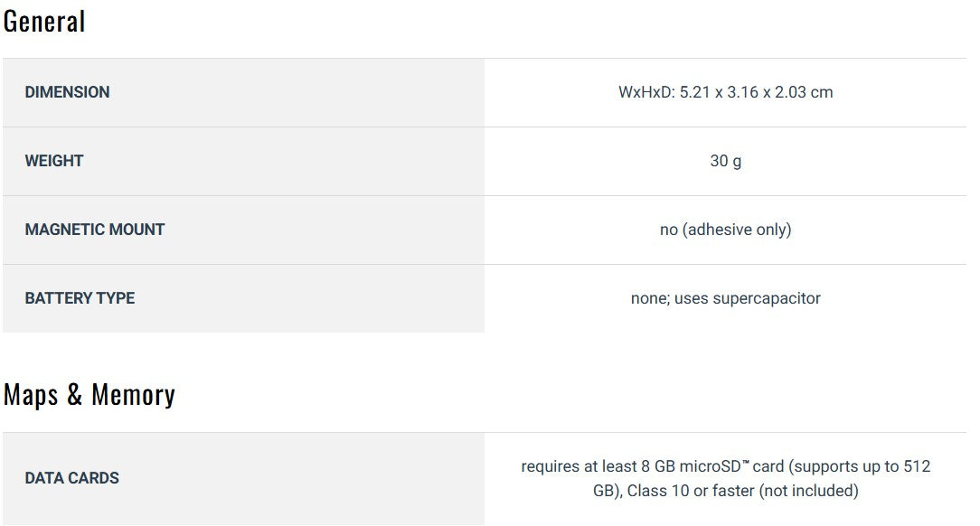Select the BATTERY TYPE row label
Image resolution: width=980 pixels, height=526 pixels.
coord(80,298)
